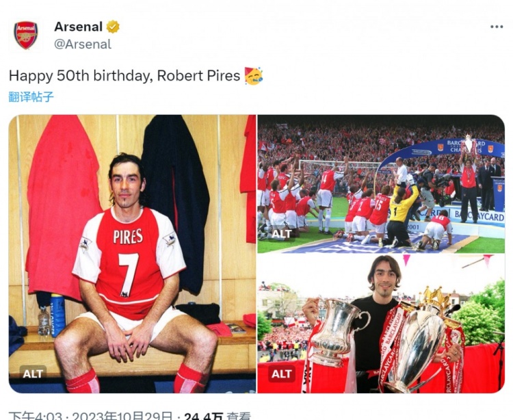Open the Arsenal display name profile link
The width and height of the screenshot is (513, 420).
pyautogui.click(x=78, y=27)
